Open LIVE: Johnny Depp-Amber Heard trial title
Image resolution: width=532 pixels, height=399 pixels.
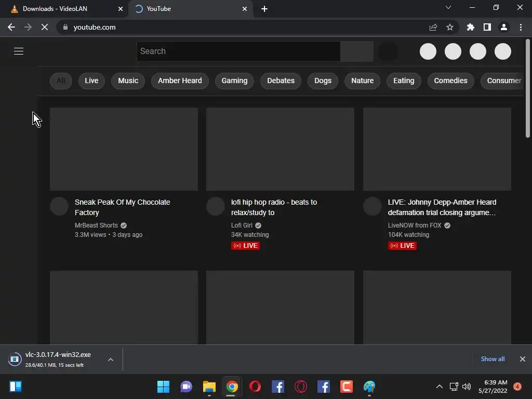[x=442, y=207]
